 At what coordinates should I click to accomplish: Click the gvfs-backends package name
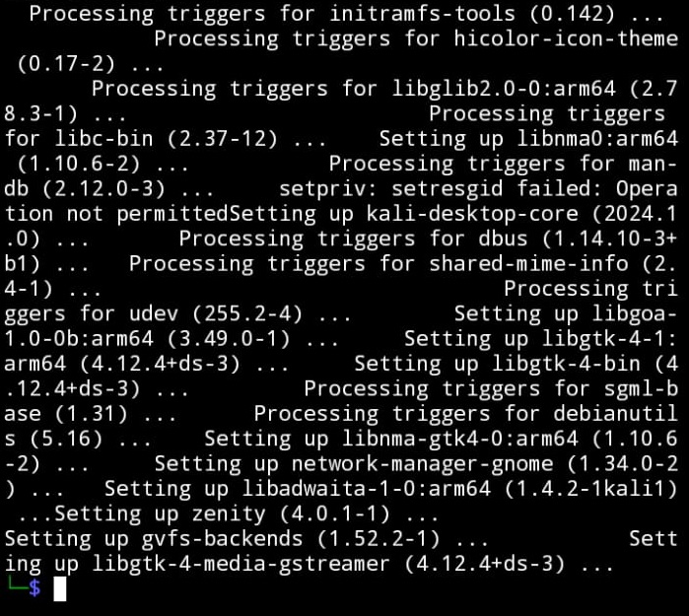pos(223,539)
